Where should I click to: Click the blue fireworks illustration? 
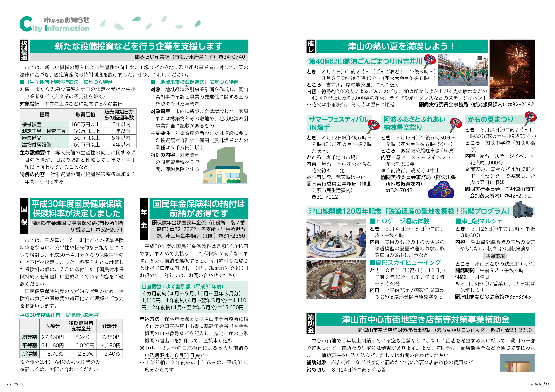click(x=441, y=189)
